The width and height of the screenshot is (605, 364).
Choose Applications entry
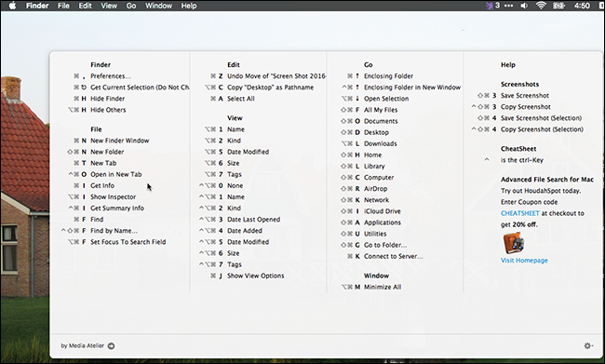(383, 222)
